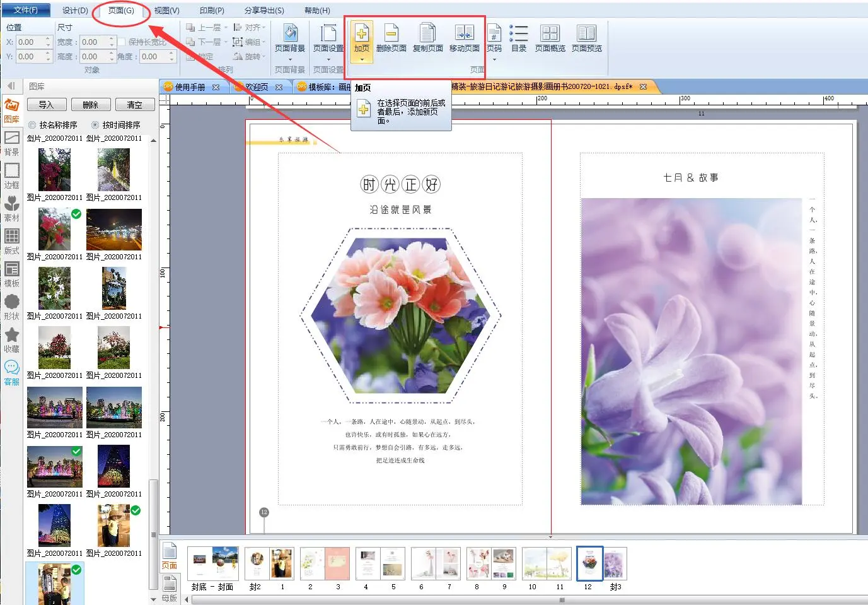Switch to the 使用手册 document tab
This screenshot has height=605, width=868.
190,87
